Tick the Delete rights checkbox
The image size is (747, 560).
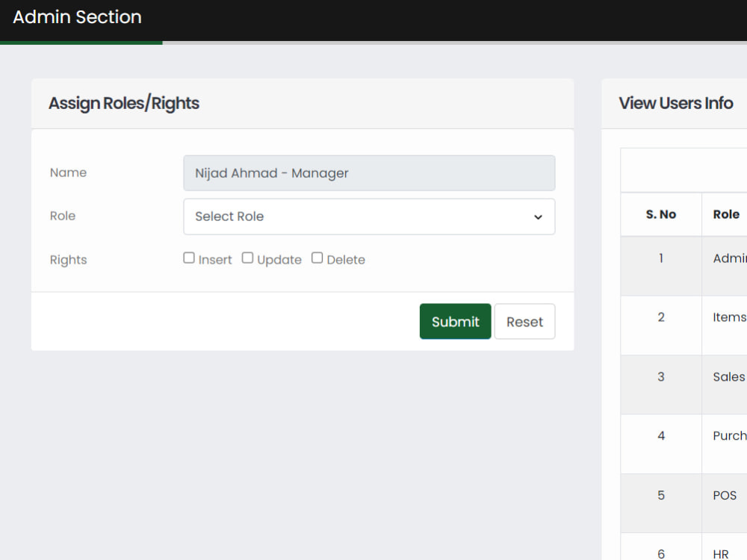(317, 258)
